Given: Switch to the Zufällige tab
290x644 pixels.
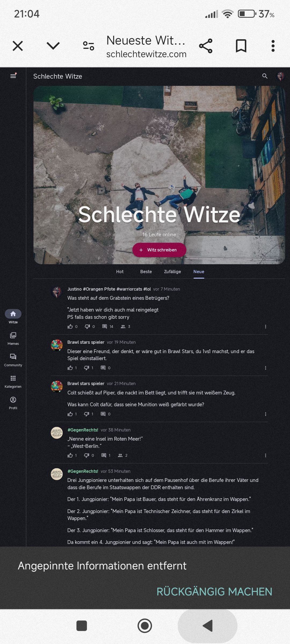Looking at the screenshot, I should [172, 272].
